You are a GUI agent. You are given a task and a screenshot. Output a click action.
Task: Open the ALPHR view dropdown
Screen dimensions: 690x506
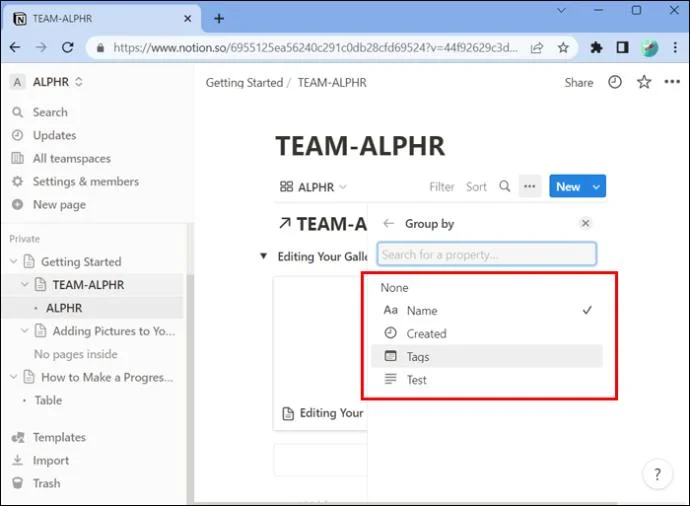[313, 187]
